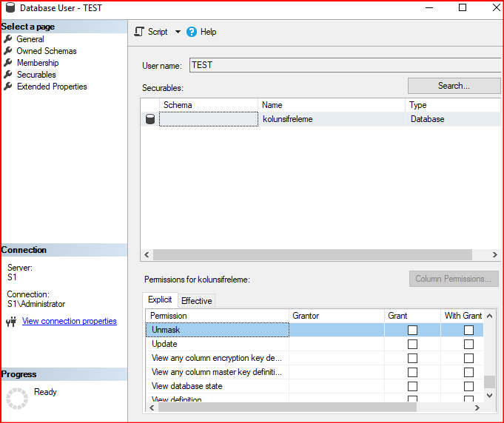Click the Help question mark icon
This screenshot has height=423, width=504.
[192, 32]
